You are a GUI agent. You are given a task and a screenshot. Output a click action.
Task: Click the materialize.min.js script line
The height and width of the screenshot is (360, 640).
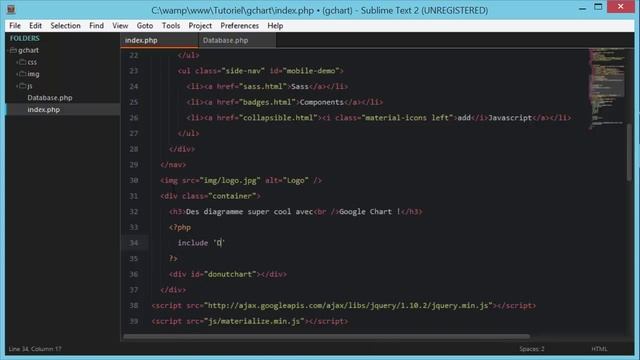(250, 322)
